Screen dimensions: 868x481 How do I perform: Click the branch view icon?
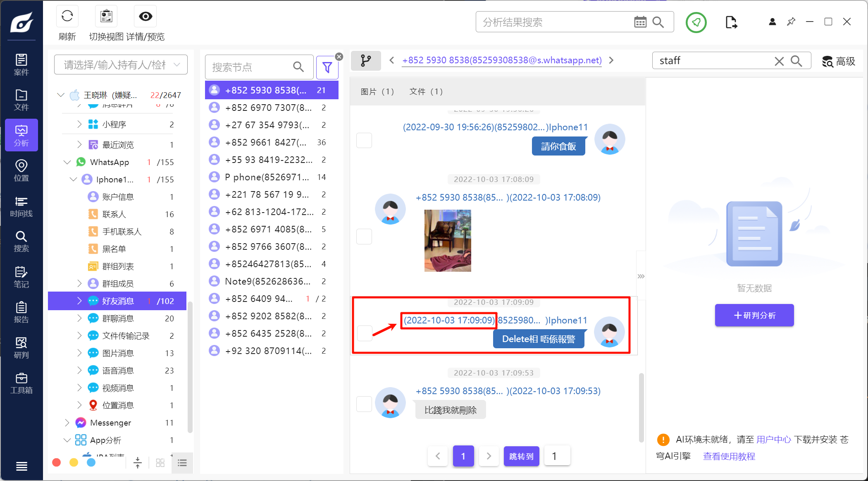pos(365,61)
